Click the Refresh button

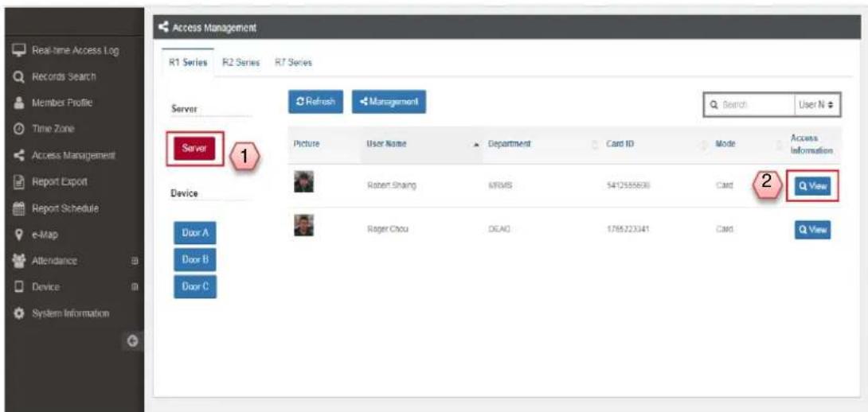tap(315, 102)
